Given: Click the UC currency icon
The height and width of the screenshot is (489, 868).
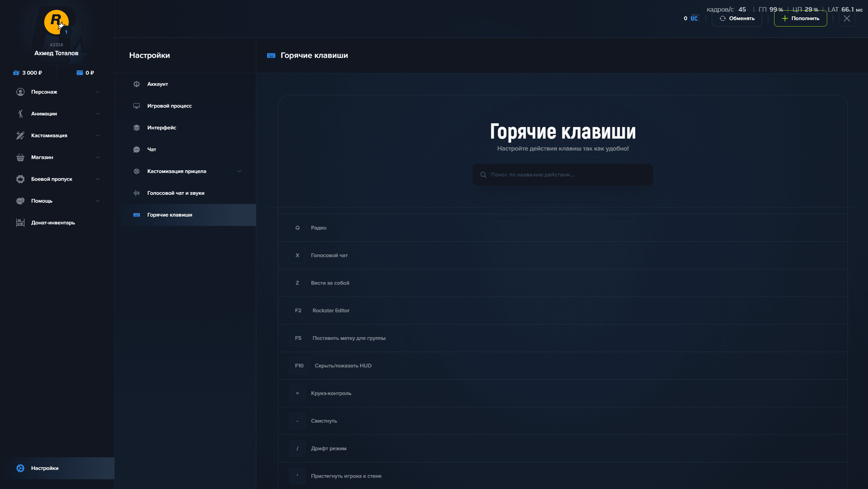Looking at the screenshot, I should [694, 18].
